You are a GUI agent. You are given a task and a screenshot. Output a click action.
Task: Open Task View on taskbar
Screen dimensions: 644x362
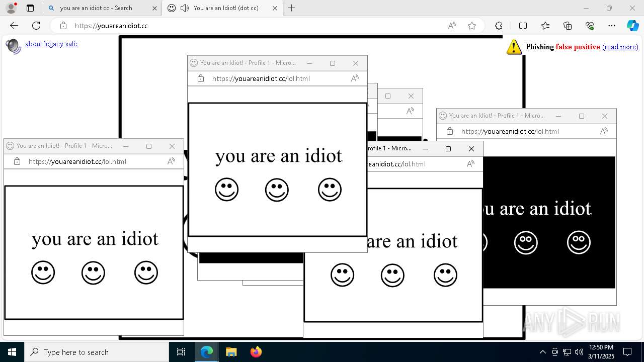(x=181, y=352)
